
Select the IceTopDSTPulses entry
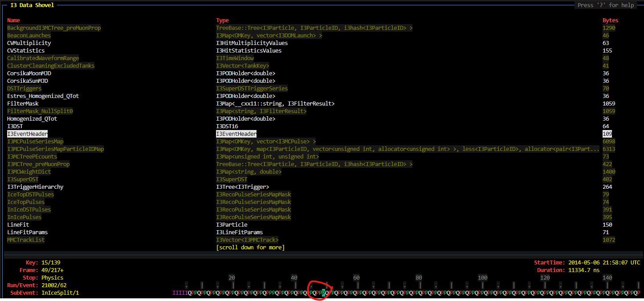pyautogui.click(x=30, y=194)
